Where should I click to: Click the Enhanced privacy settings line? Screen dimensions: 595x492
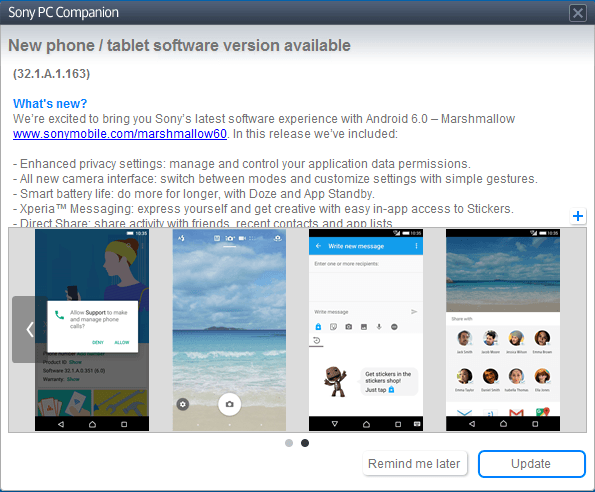[242, 164]
